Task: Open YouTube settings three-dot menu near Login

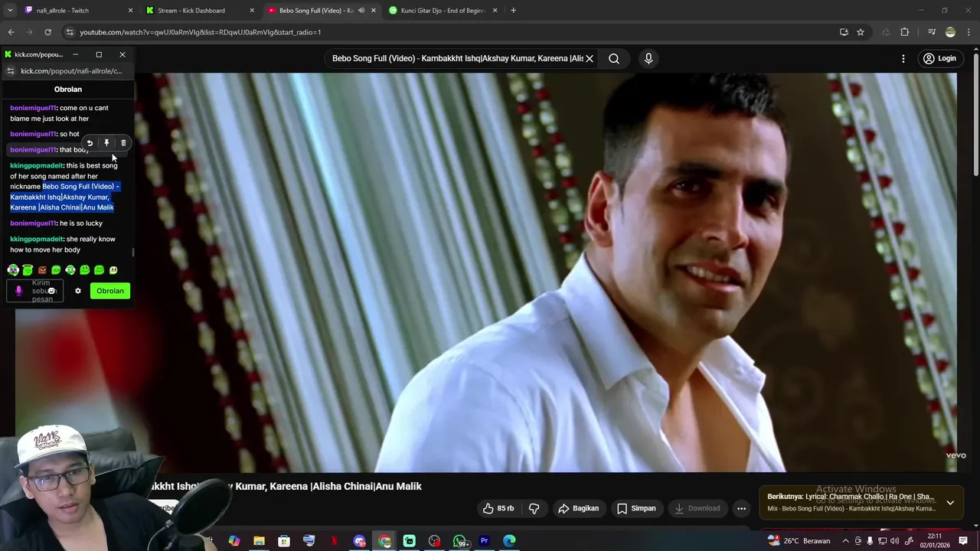Action: coord(903,58)
